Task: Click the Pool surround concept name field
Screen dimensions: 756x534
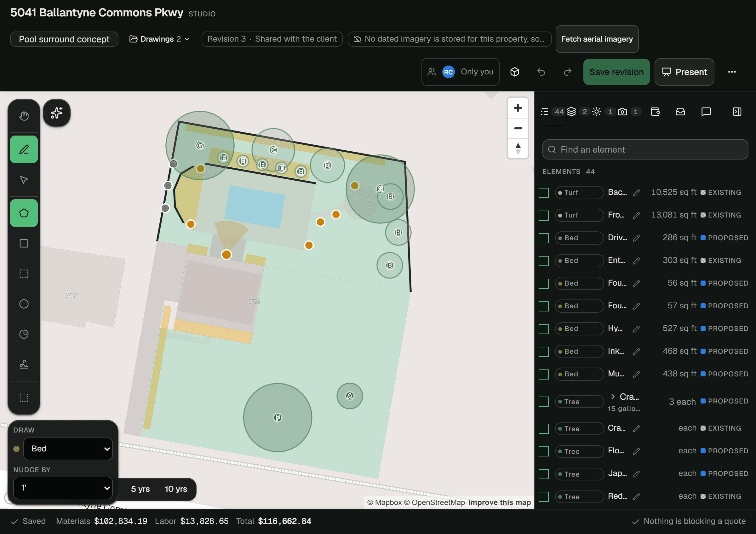Action: pyautogui.click(x=64, y=39)
